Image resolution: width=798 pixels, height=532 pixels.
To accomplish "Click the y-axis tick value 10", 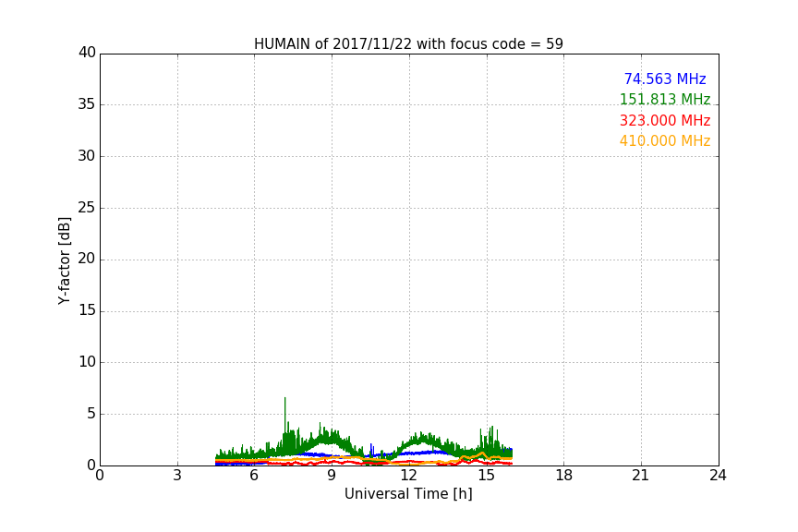I will pos(87,362).
